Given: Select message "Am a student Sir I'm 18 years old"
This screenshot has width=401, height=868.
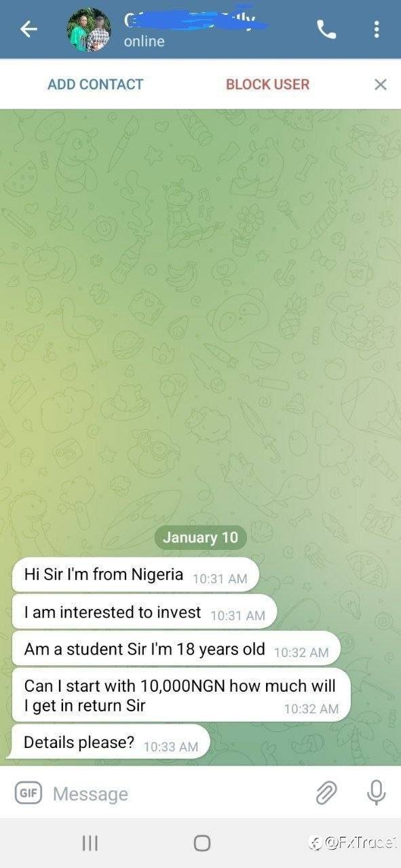Looking at the screenshot, I should 176,649.
